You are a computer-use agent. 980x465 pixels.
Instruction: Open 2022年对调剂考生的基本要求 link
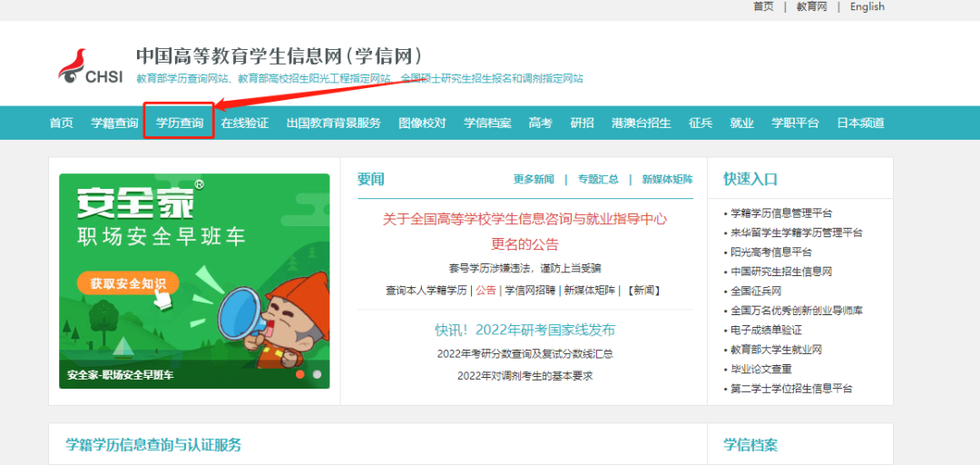point(525,376)
